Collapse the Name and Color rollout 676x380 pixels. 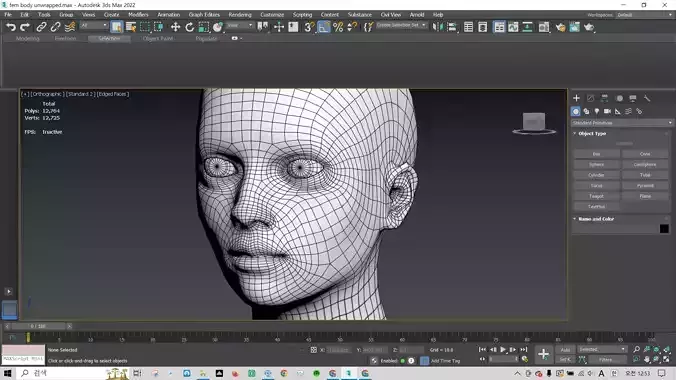point(596,219)
